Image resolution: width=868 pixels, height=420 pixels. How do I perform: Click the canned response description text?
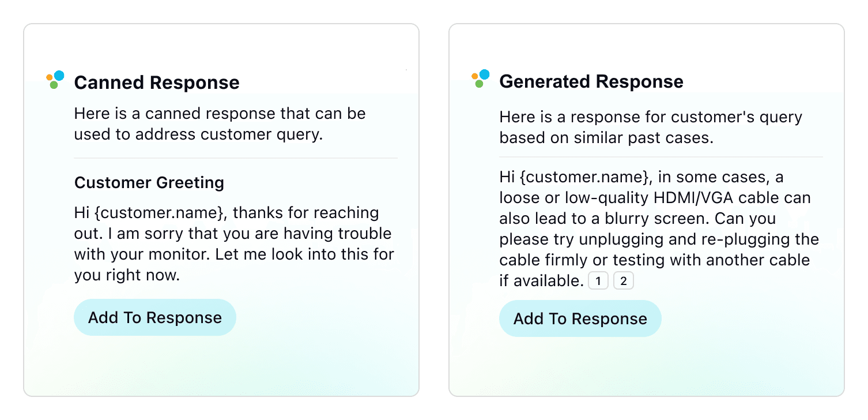click(x=220, y=124)
